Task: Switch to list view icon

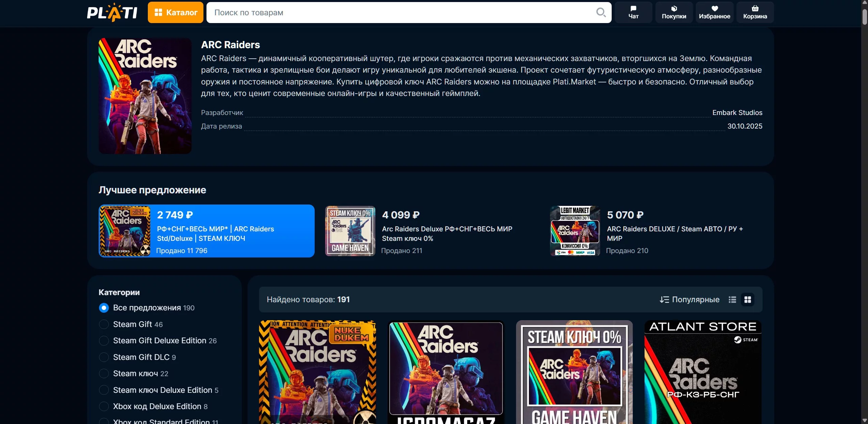Action: [x=732, y=300]
